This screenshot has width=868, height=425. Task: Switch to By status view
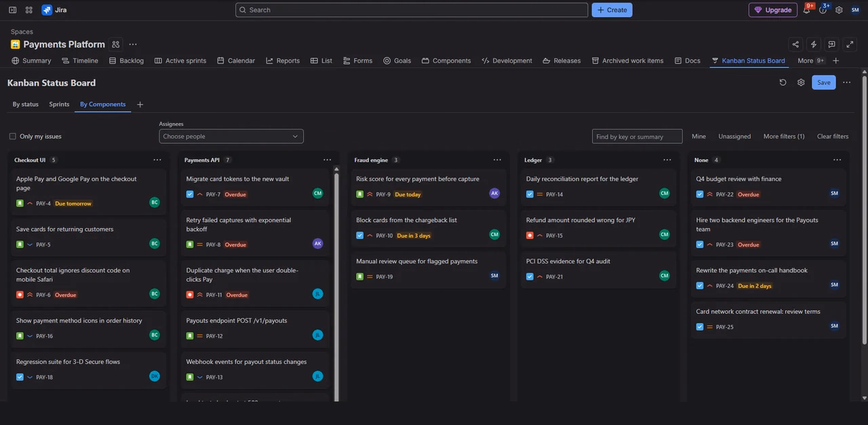click(26, 105)
